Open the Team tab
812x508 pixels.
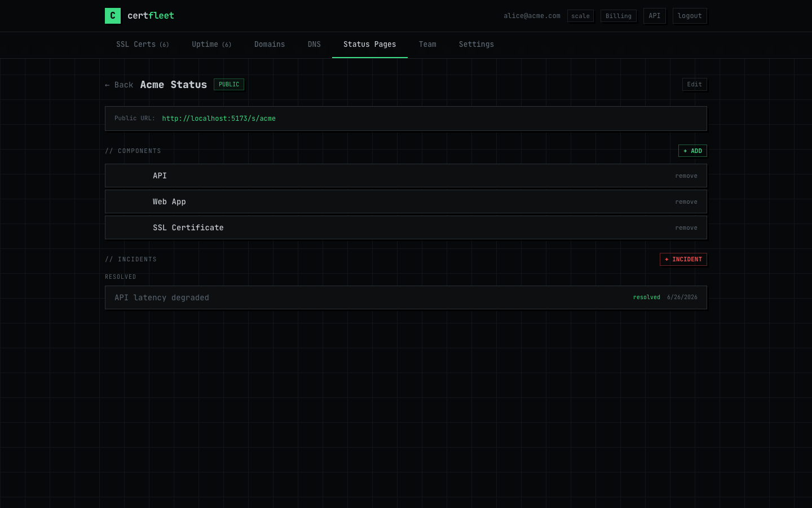coord(427,45)
